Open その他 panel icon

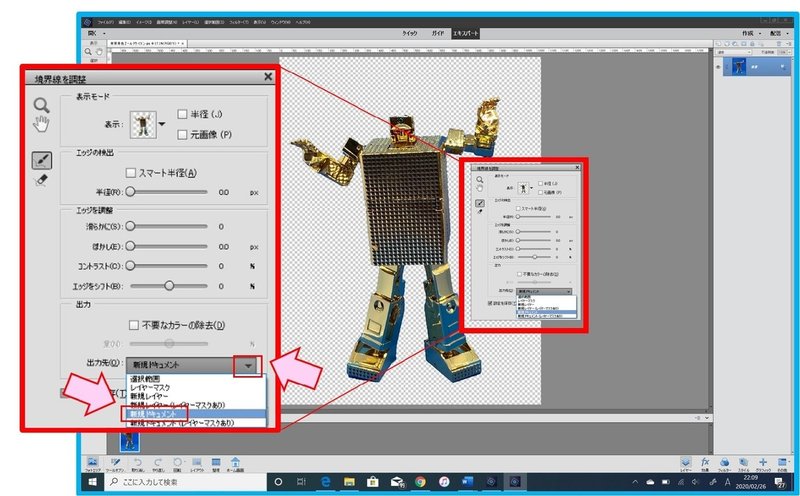(x=782, y=463)
